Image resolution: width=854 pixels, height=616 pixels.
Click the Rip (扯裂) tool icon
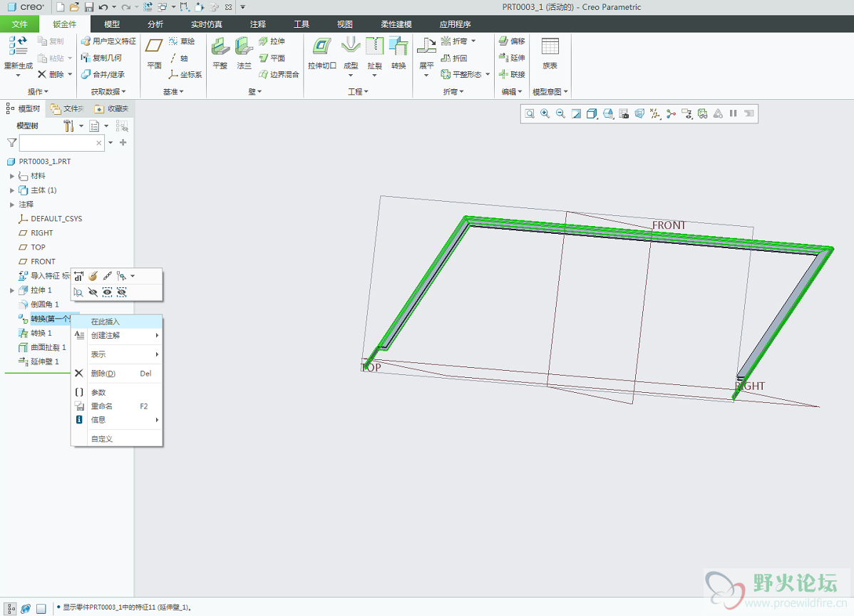pos(375,46)
